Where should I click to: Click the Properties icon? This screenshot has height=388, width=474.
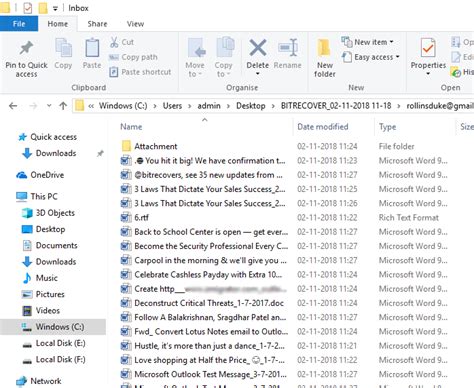tap(428, 48)
